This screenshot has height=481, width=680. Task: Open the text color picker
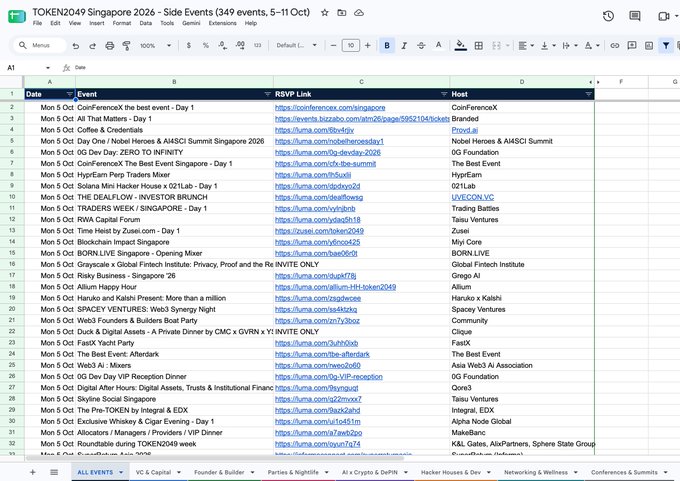click(x=438, y=46)
